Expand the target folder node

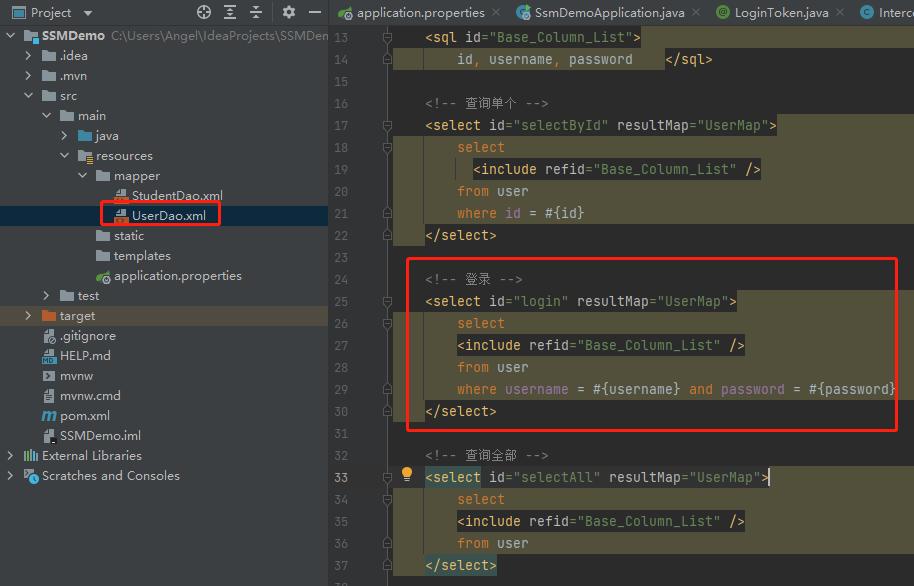point(26,315)
